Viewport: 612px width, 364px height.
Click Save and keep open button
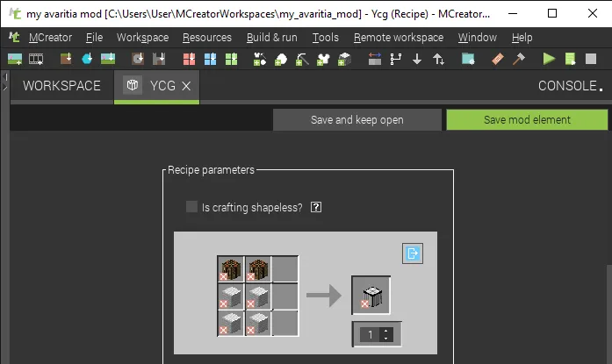tap(357, 119)
